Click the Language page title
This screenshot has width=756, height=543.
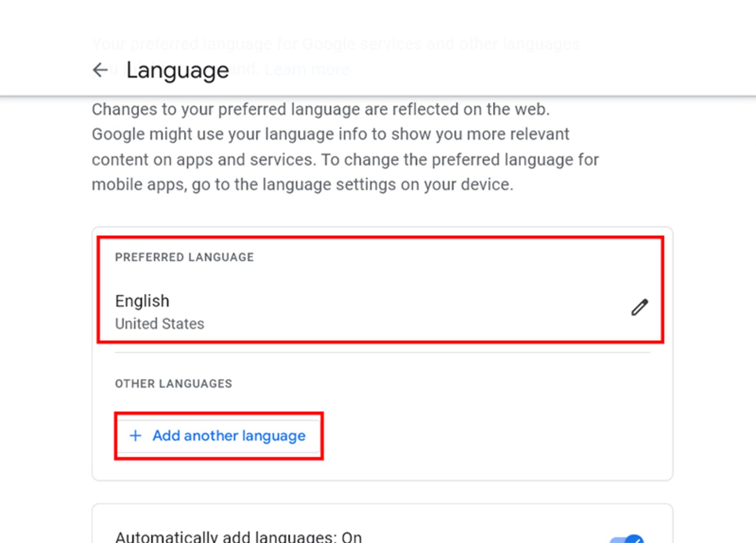(x=177, y=71)
